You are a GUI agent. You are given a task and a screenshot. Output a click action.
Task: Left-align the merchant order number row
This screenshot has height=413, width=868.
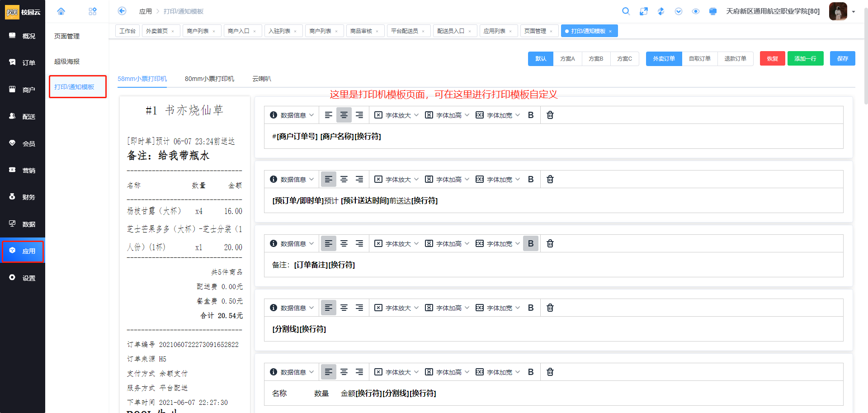point(329,115)
